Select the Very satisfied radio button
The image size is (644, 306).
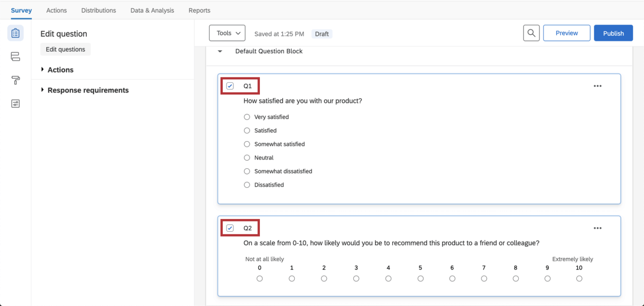tap(247, 117)
